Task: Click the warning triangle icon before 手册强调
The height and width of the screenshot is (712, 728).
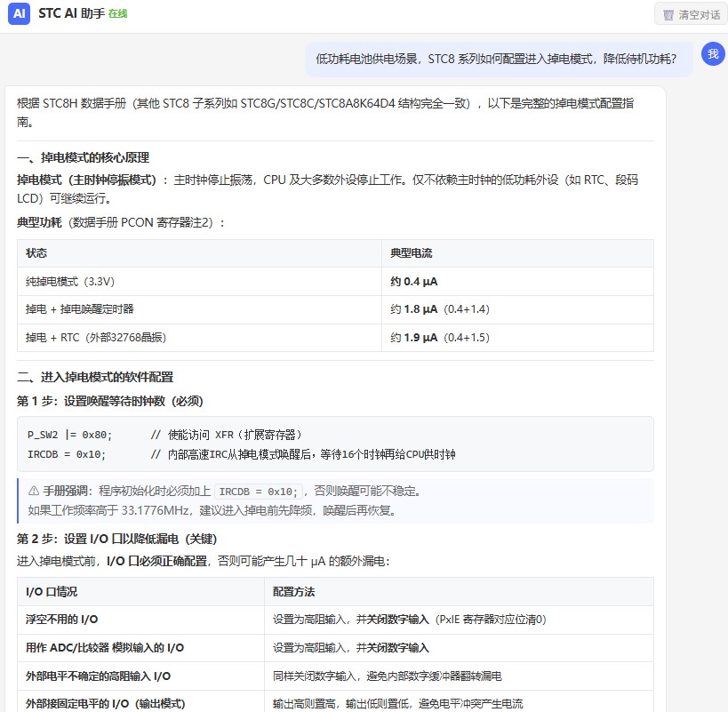Action: pos(34,491)
